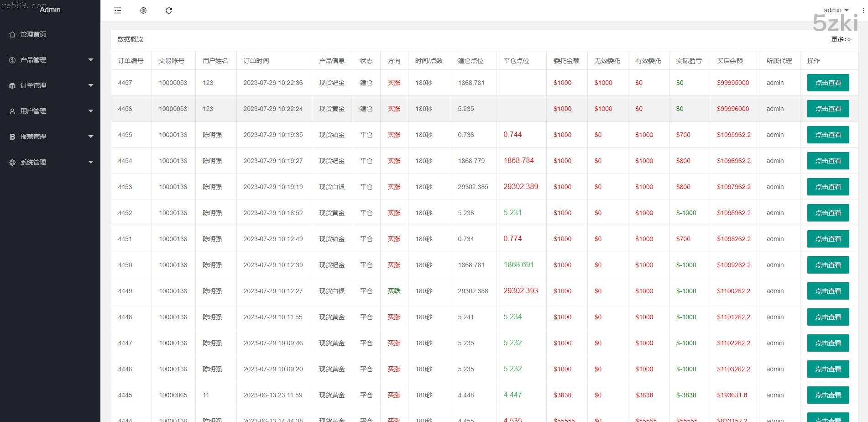
Task: Click the globe website icon in header
Action: [x=143, y=11]
